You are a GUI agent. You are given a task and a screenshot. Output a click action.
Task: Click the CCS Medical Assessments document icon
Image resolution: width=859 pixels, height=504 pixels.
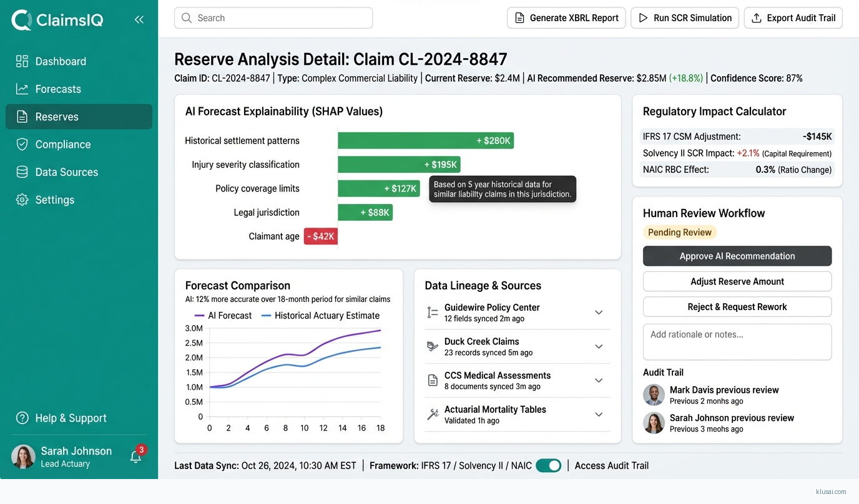point(433,380)
